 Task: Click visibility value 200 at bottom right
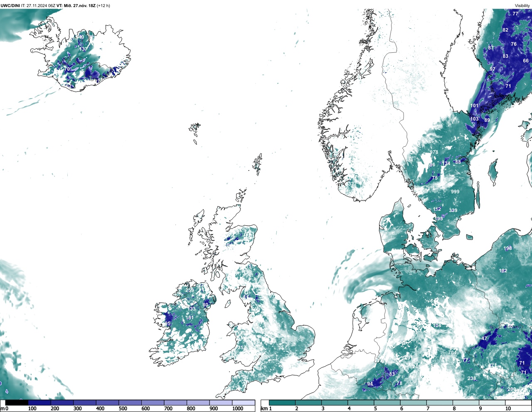512,389
